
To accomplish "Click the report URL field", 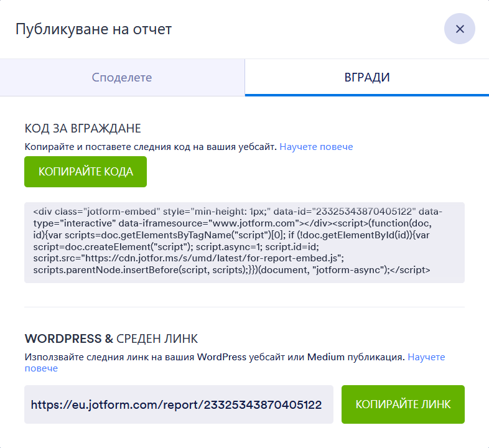I will 179,404.
